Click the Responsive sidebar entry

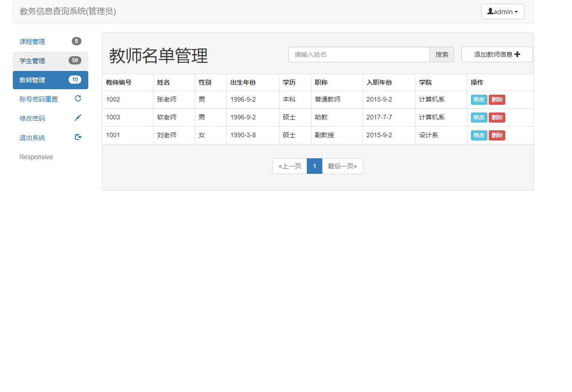click(x=36, y=157)
